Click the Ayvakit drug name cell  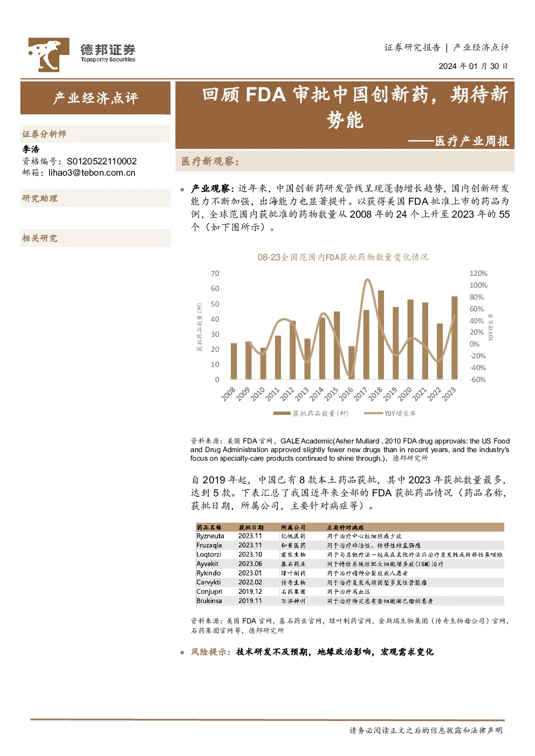pyautogui.click(x=208, y=564)
